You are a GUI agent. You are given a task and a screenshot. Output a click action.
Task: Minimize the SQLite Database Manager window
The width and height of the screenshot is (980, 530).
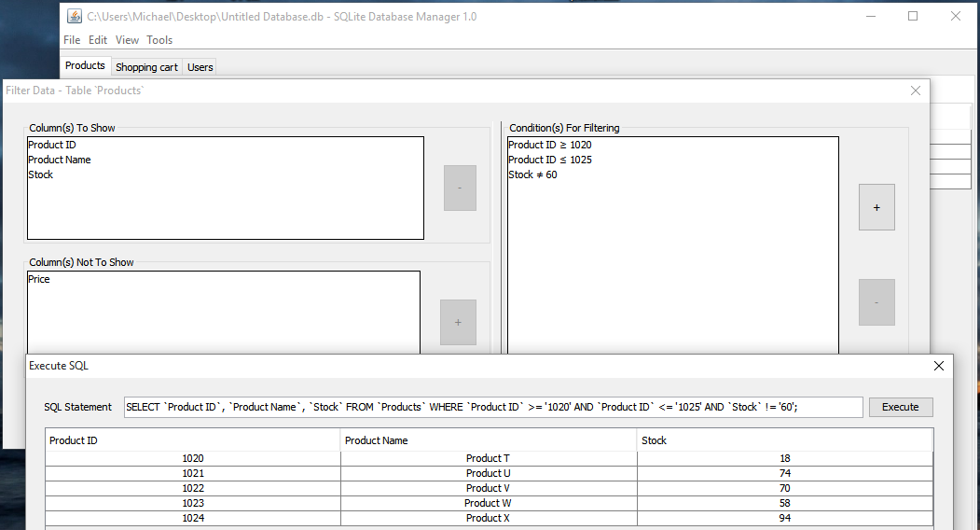870,16
